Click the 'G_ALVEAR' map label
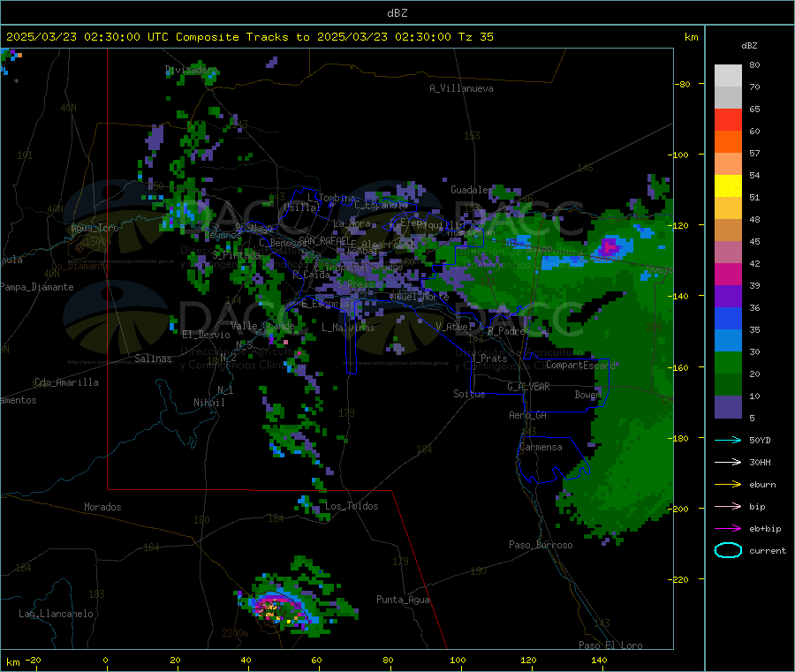 (528, 387)
